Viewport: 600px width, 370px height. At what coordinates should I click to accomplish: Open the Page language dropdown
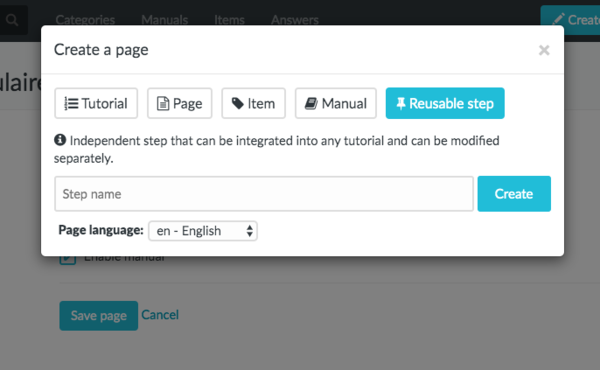(x=203, y=231)
